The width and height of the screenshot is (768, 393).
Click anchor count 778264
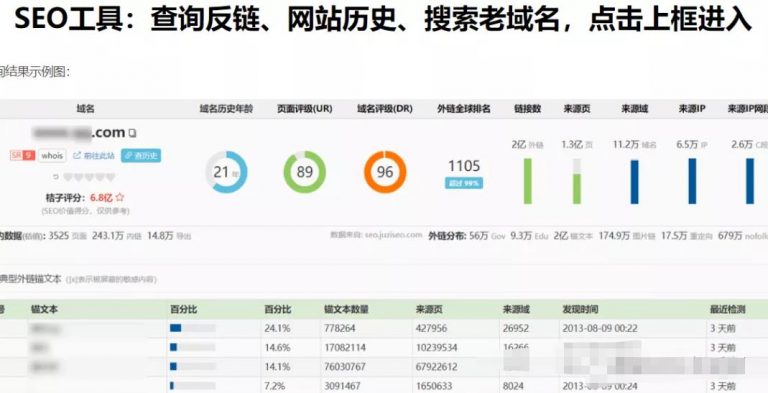339,328
